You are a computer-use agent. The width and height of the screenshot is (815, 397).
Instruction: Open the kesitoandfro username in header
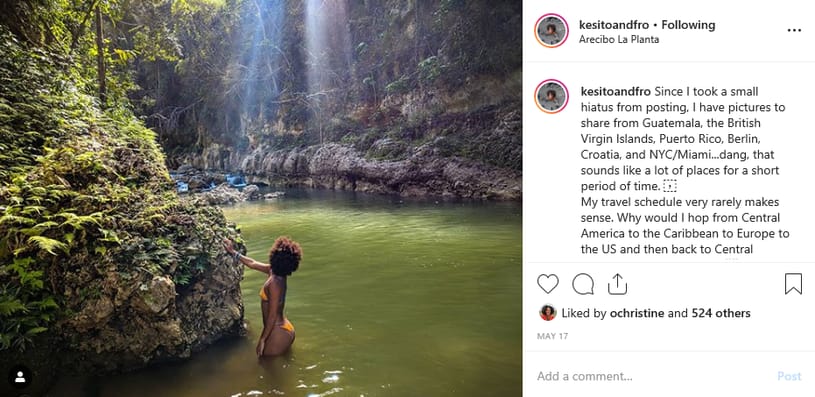pyautogui.click(x=614, y=25)
